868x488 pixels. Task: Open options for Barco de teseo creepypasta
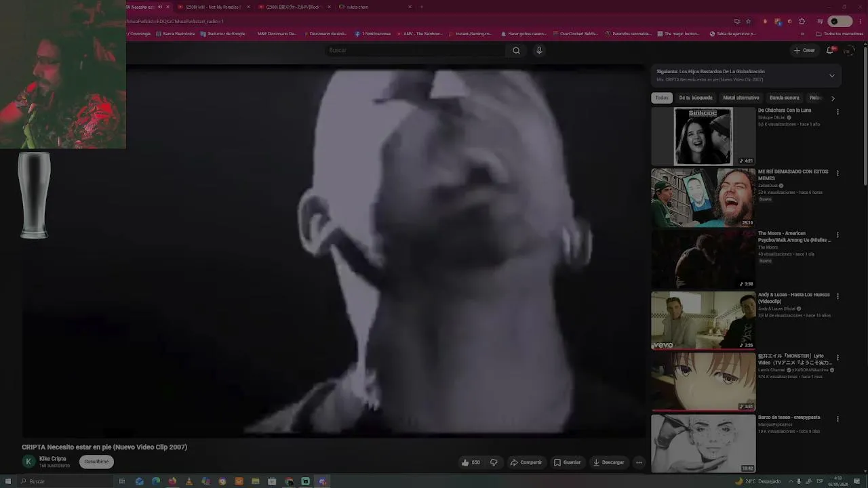[x=837, y=419]
